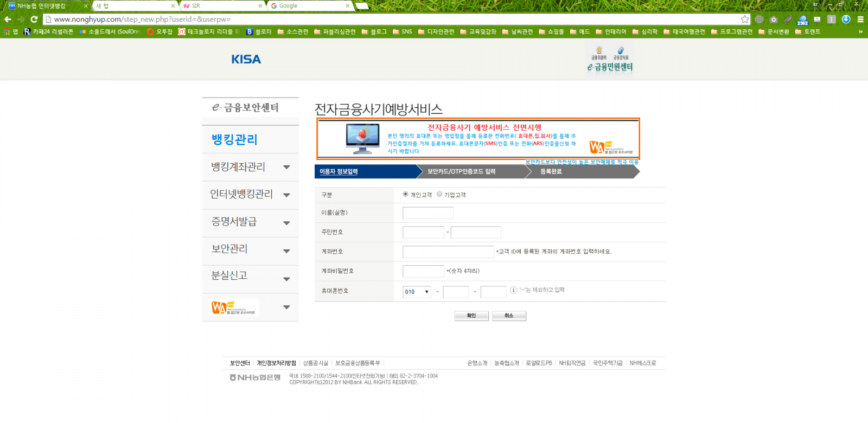Open the 소스관련 bookmark folder
Screen dimensions: 868x423
pyautogui.click(x=293, y=31)
